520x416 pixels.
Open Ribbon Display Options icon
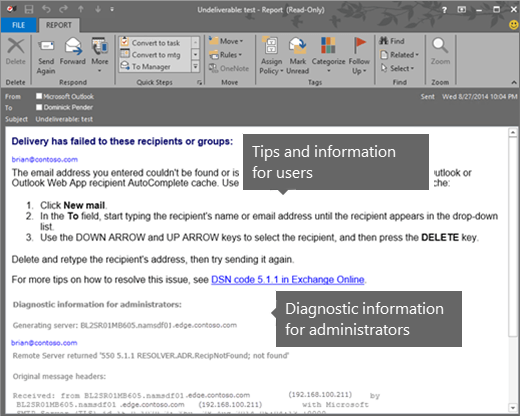(462, 10)
